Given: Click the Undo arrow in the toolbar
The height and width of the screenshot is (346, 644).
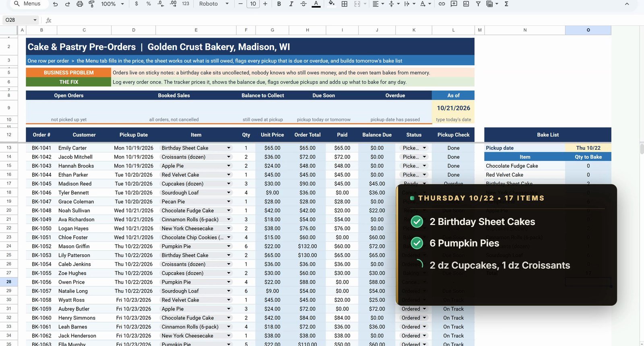Looking at the screenshot, I should [x=56, y=4].
